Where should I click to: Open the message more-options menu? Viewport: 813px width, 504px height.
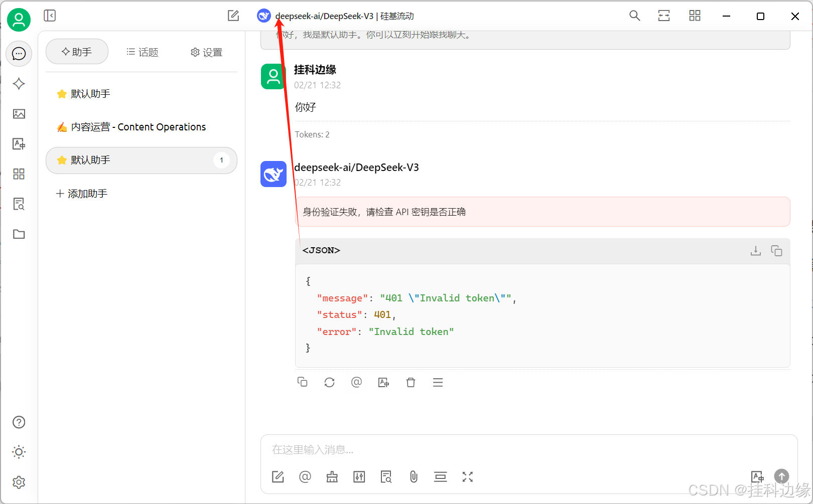[x=438, y=382]
